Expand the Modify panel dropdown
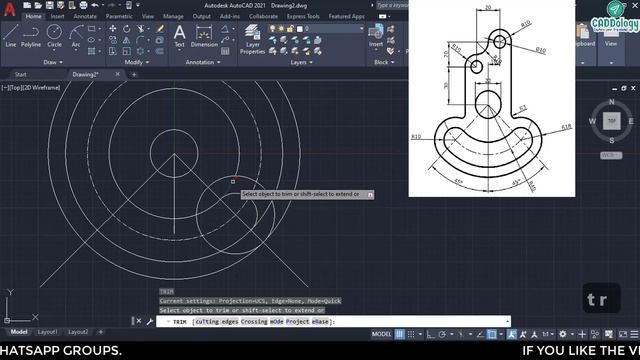The image size is (640, 360). (137, 62)
